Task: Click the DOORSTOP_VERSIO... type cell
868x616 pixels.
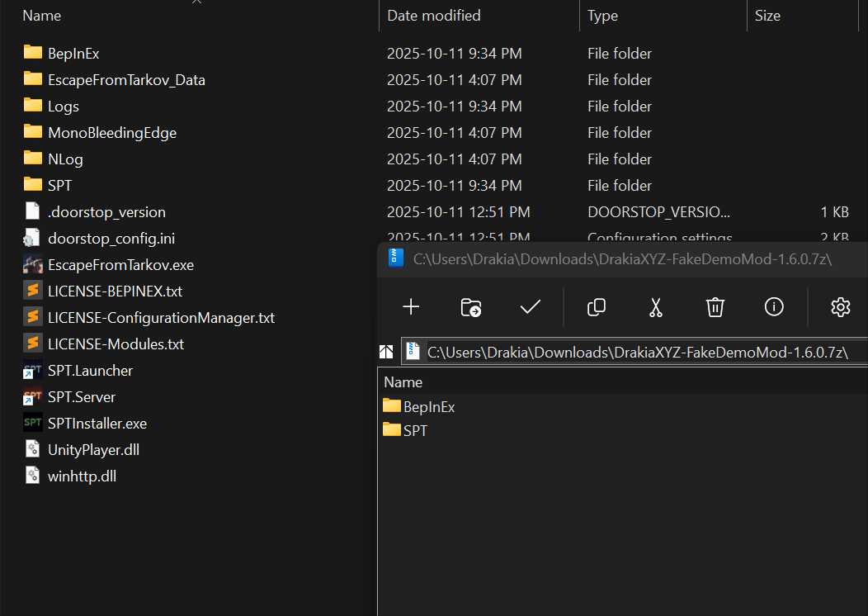Action: (x=658, y=211)
